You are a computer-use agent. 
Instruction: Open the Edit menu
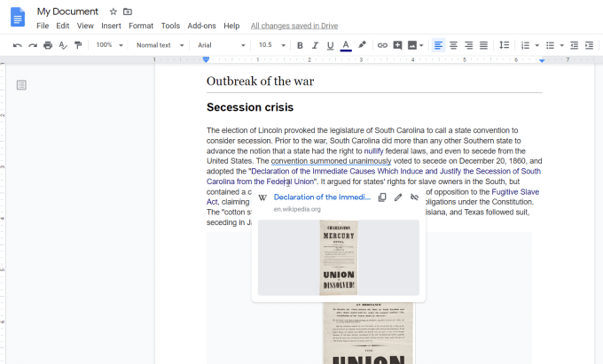[63, 26]
